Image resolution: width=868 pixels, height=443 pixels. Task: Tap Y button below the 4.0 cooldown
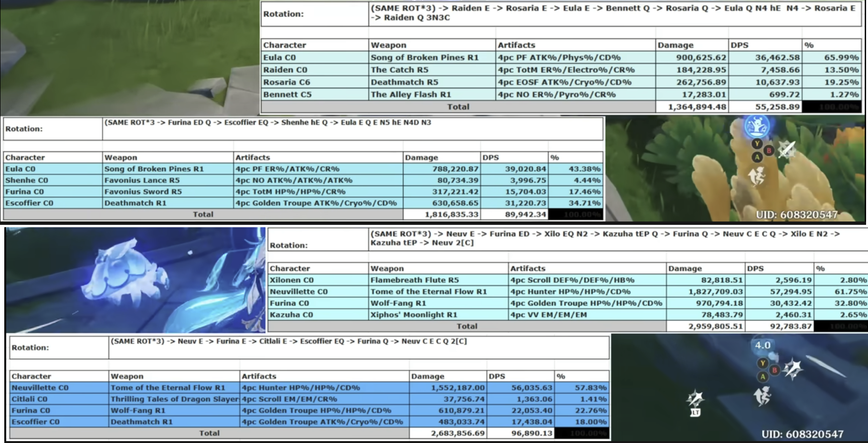point(762,363)
